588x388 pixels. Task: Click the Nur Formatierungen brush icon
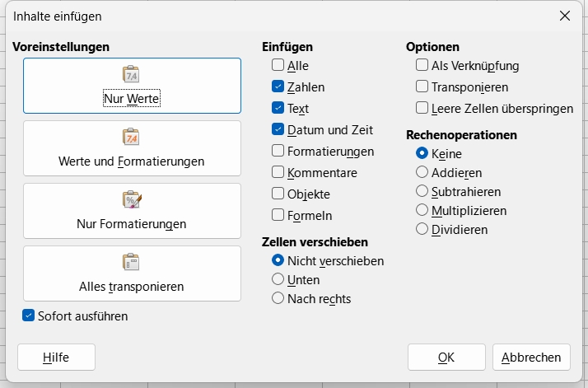[132, 199]
